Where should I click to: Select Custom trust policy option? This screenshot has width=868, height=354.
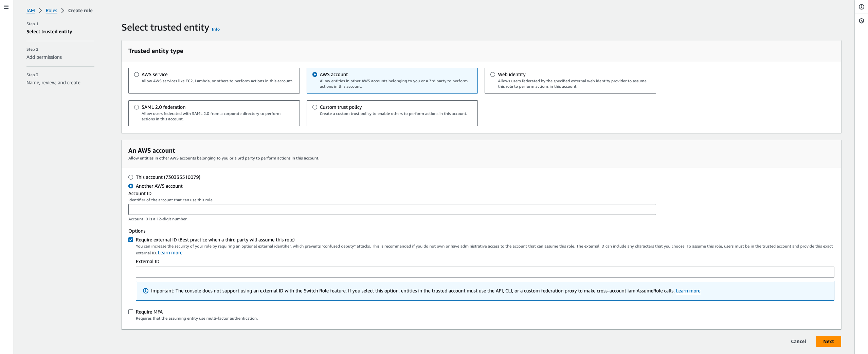[x=315, y=107]
